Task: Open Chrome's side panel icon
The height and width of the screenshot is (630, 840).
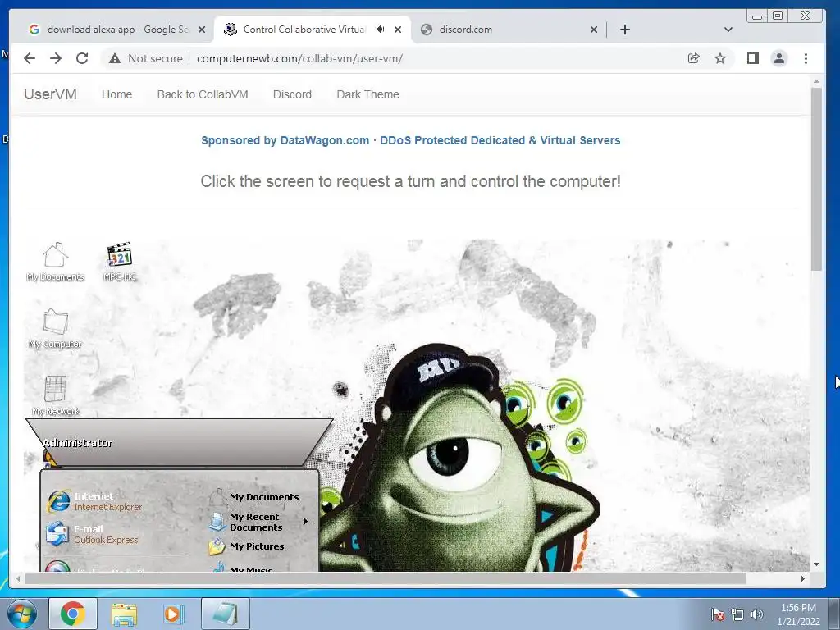Action: (753, 58)
